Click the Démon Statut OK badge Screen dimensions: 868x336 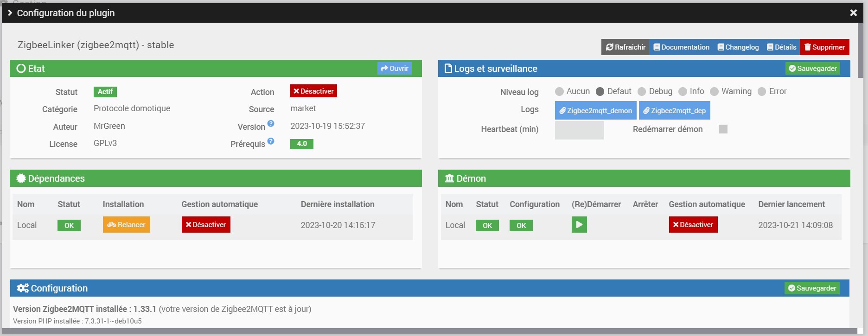487,226
